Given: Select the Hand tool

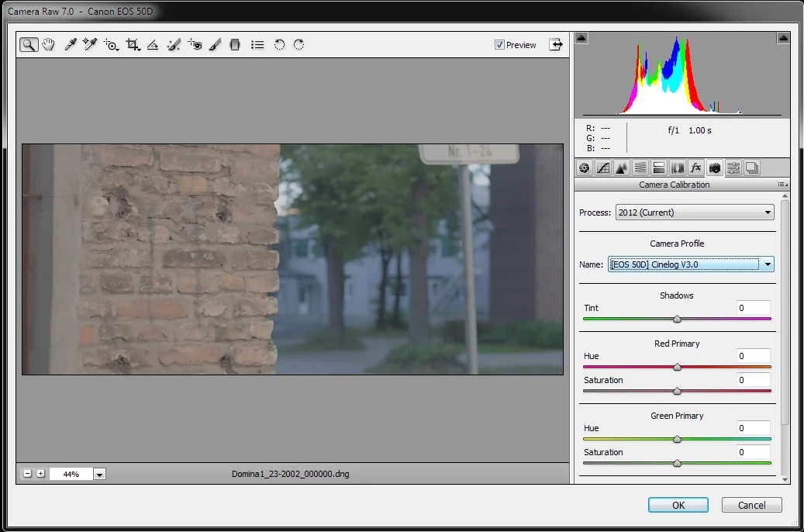Looking at the screenshot, I should [48, 45].
